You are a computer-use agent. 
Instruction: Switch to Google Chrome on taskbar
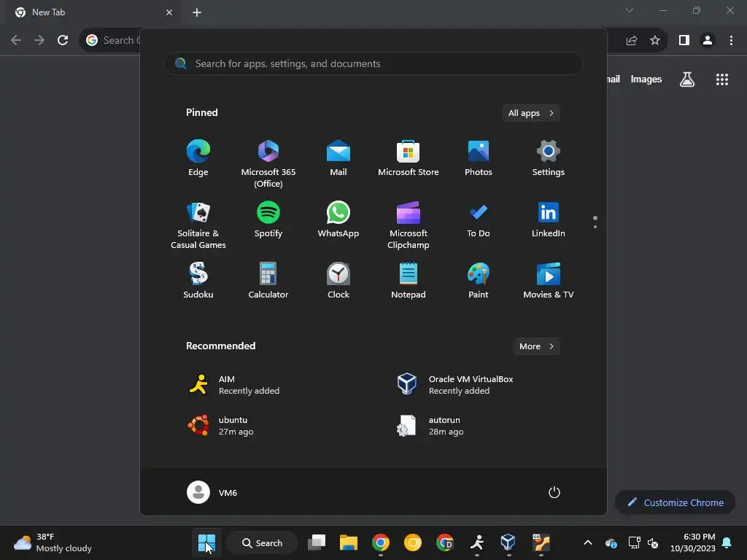[x=380, y=542]
